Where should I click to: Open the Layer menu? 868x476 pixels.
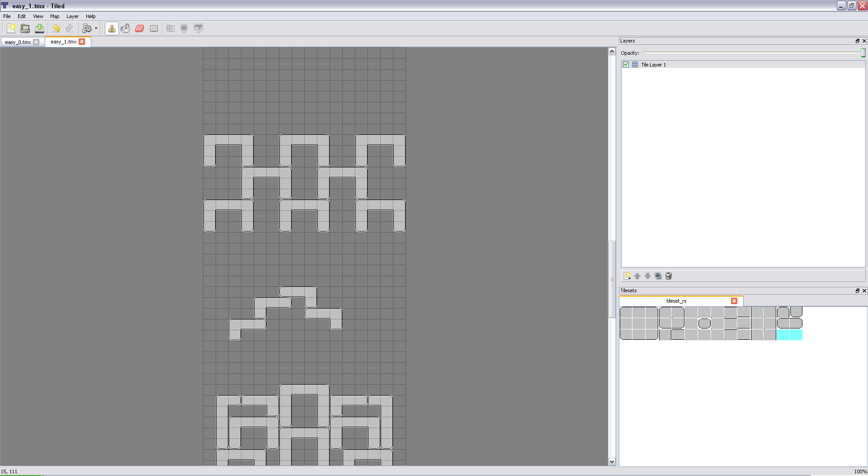coord(72,16)
